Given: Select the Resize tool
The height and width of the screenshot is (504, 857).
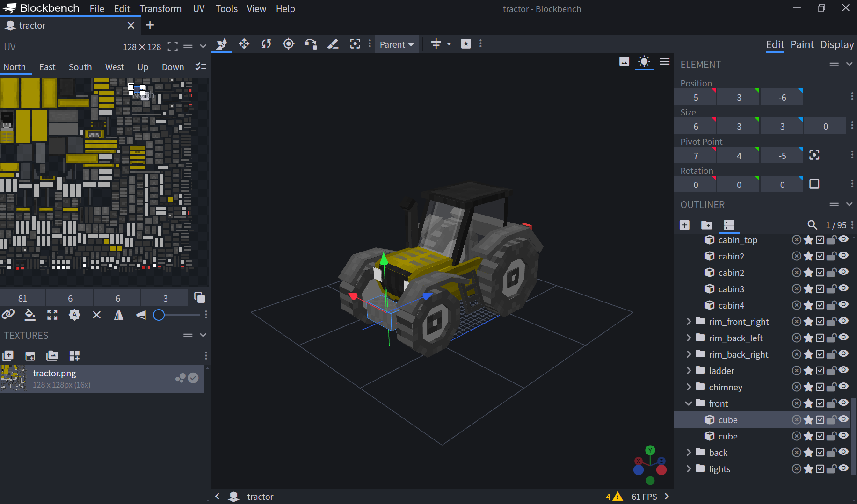Looking at the screenshot, I should [244, 44].
